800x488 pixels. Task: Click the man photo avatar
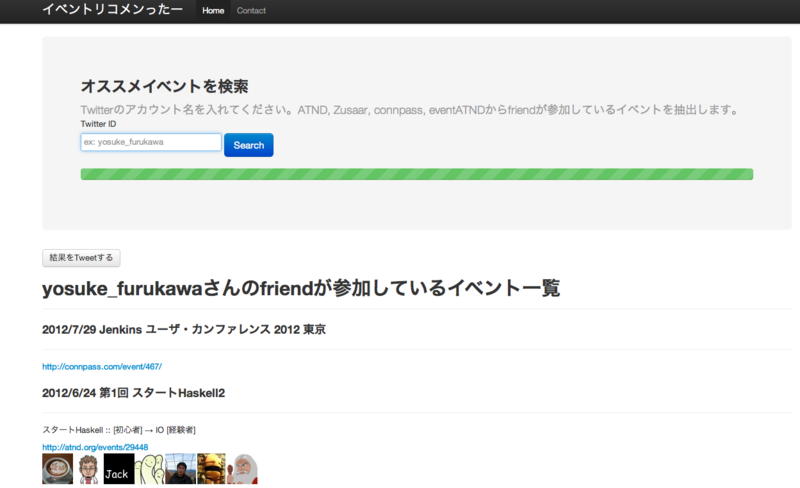(180, 469)
